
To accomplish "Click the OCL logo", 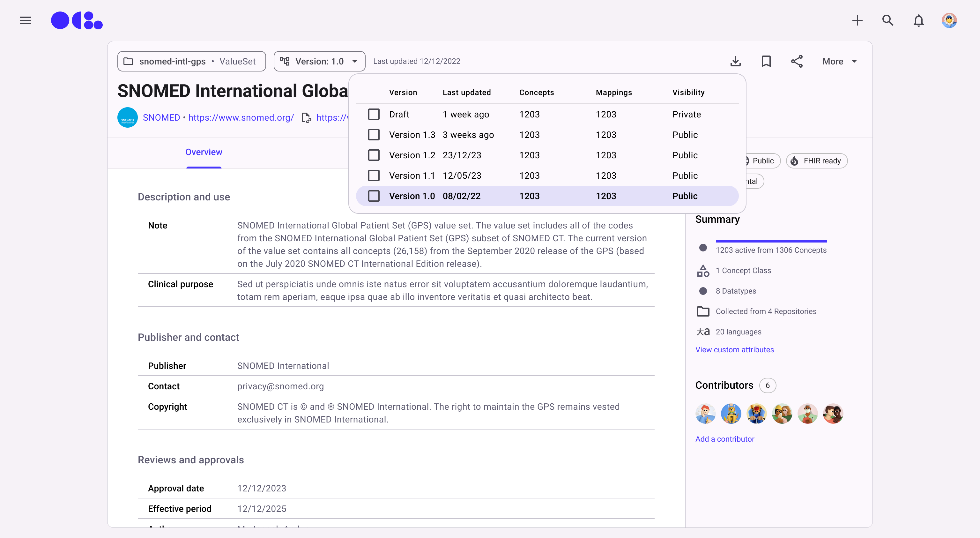I will click(x=77, y=20).
